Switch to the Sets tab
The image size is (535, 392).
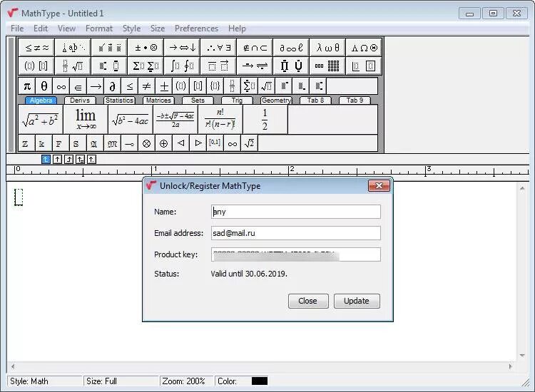pos(198,100)
